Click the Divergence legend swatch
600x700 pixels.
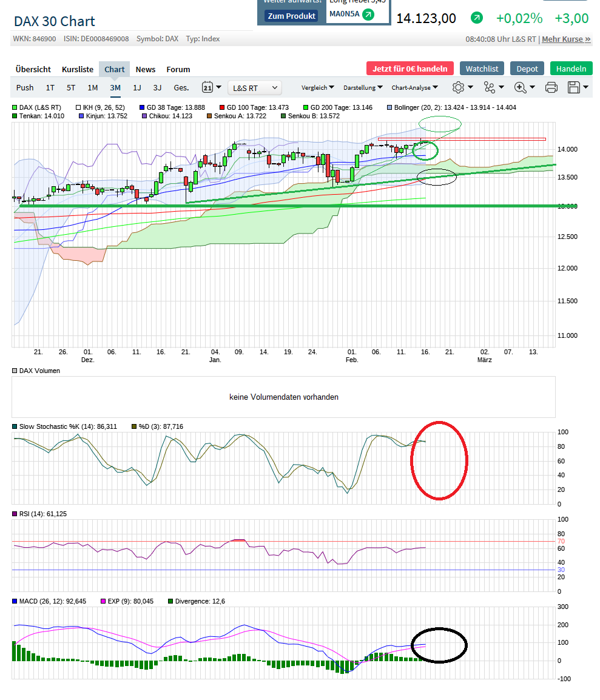click(170, 602)
